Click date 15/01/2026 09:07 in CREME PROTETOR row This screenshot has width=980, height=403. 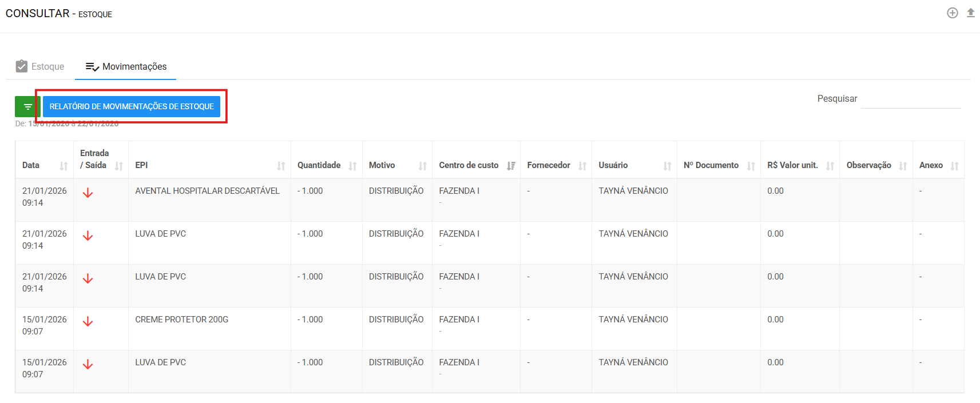pyautogui.click(x=44, y=325)
